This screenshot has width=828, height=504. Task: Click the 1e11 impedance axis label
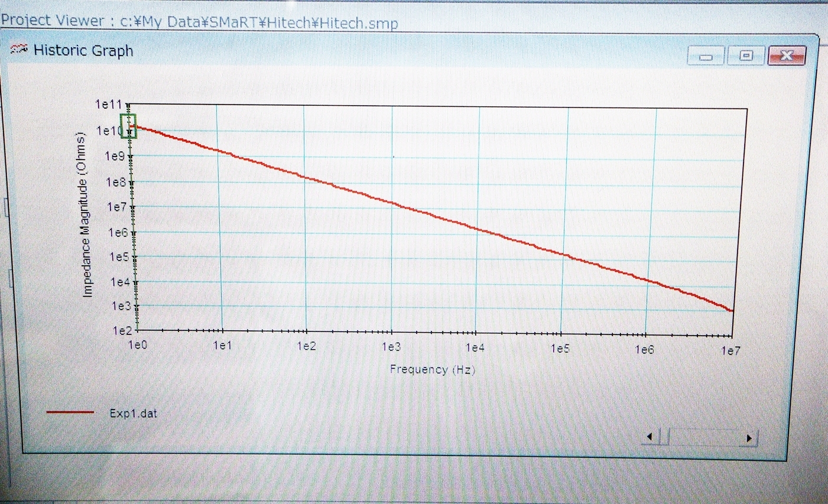pyautogui.click(x=109, y=105)
